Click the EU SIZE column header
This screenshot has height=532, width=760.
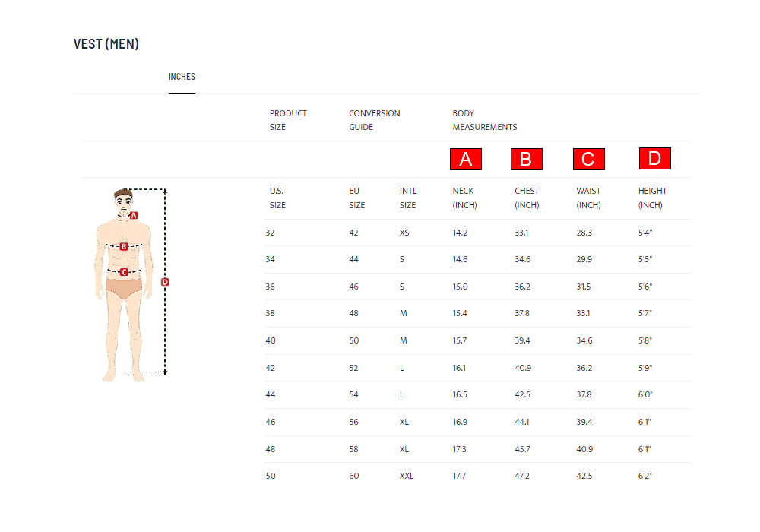356,198
